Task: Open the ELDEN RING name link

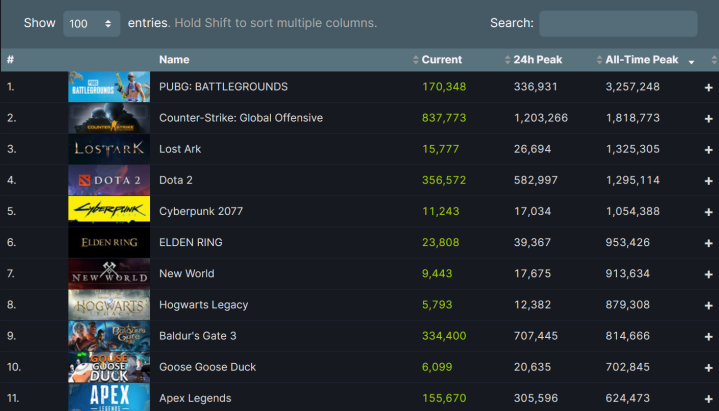Action: 191,243
